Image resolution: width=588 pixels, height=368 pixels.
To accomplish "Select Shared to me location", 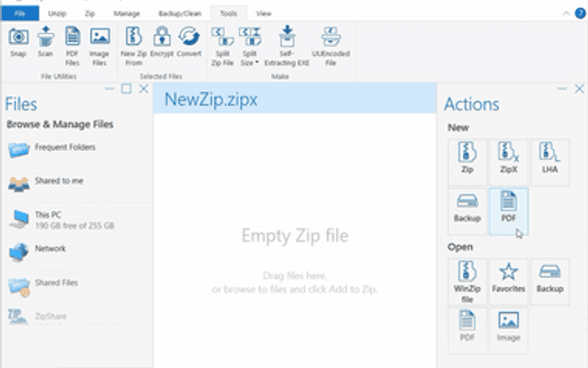I will (x=78, y=185).
